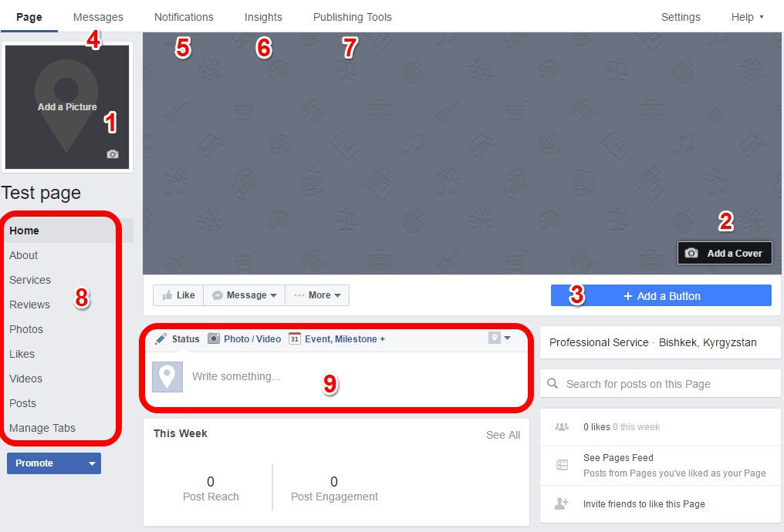784x532 pixels.
Task: Choose Photo / Video in the composer
Action: [245, 338]
